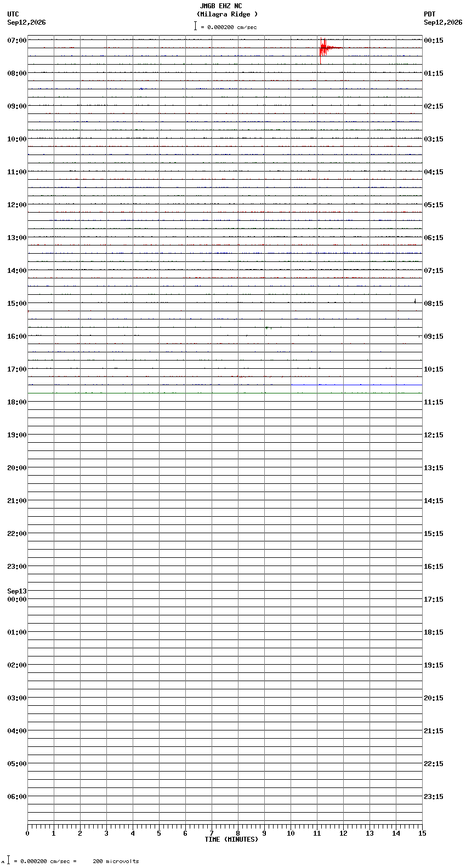Click the UTC header label
The height and width of the screenshot is (868, 466).
click(x=13, y=14)
